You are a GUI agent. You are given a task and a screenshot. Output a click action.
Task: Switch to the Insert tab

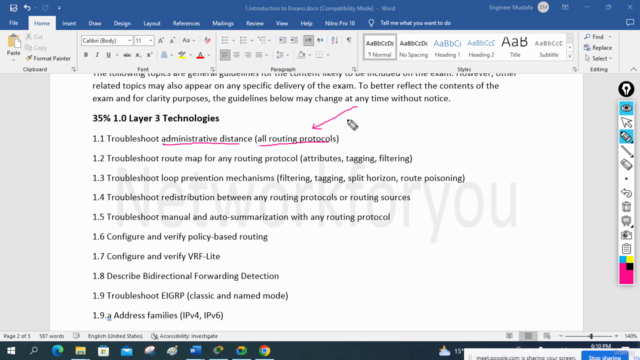pos(69,23)
